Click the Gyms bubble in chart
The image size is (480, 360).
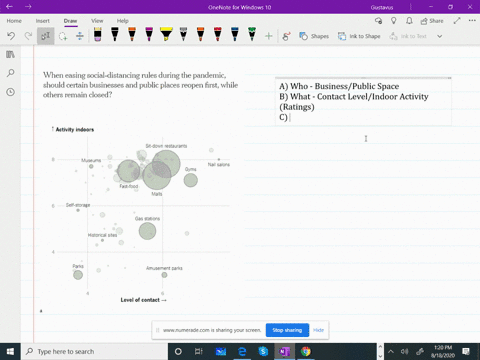(x=191, y=180)
